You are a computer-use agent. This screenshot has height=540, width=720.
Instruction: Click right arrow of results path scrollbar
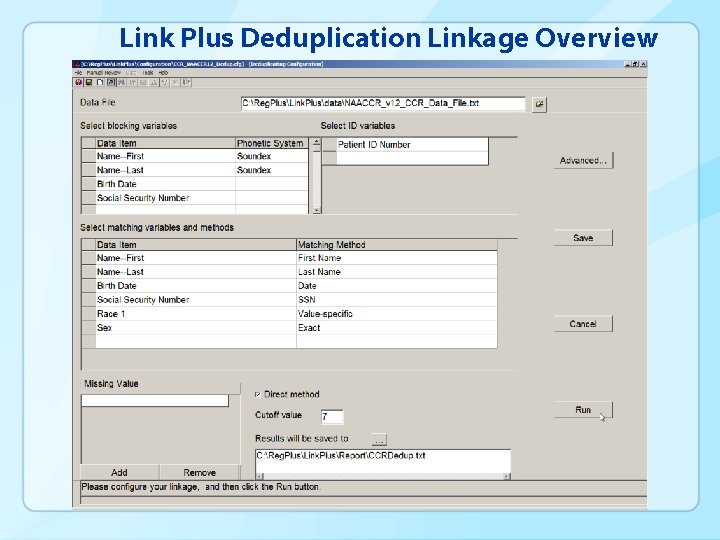coord(506,476)
